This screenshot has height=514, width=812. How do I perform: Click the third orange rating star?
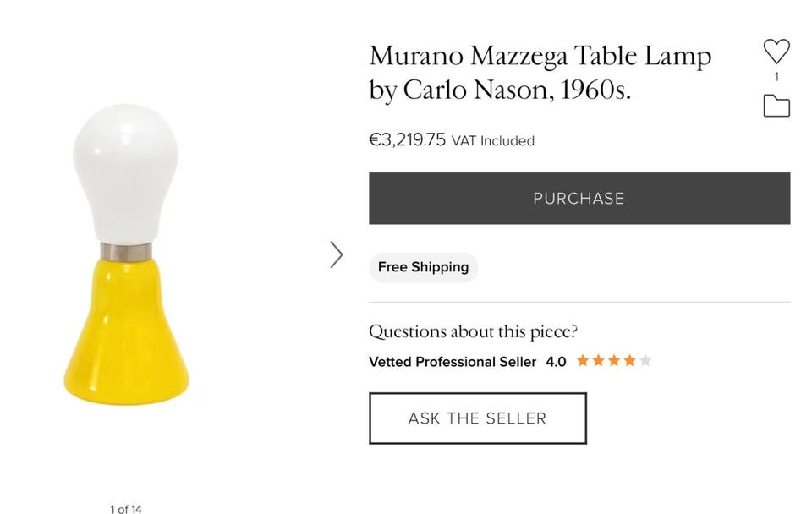(x=613, y=361)
